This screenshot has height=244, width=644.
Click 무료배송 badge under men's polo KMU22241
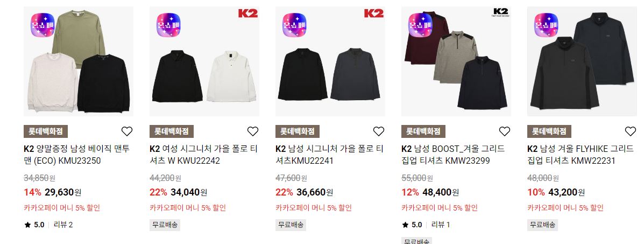pyautogui.click(x=291, y=225)
